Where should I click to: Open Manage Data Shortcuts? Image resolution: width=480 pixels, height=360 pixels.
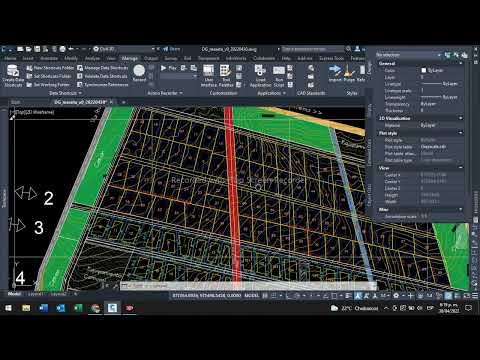point(103,68)
